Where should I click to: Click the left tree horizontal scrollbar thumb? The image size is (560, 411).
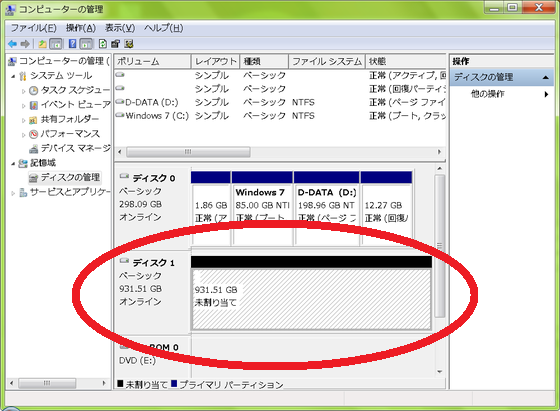click(x=47, y=383)
